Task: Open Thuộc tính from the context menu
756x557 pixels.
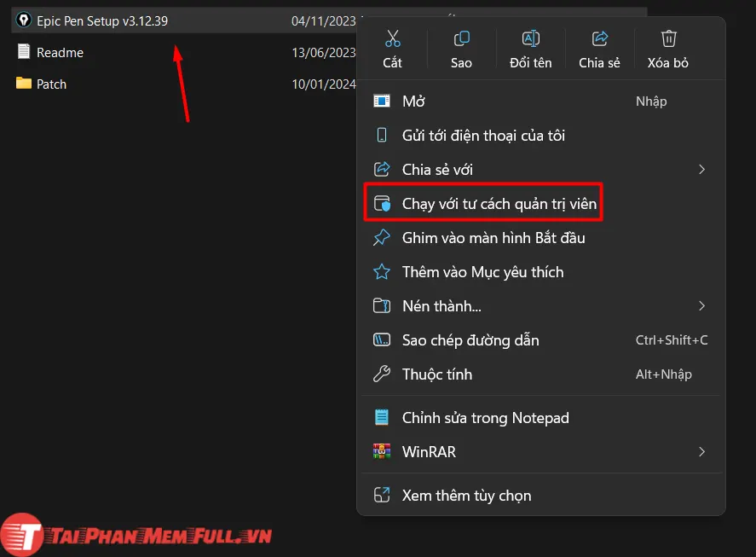Action: [x=437, y=374]
